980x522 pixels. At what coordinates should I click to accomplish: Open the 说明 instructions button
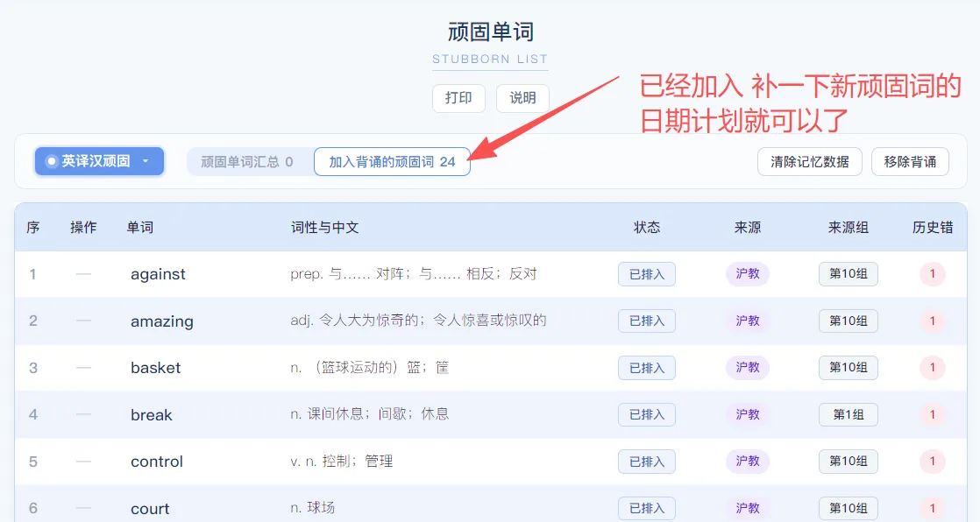(522, 98)
